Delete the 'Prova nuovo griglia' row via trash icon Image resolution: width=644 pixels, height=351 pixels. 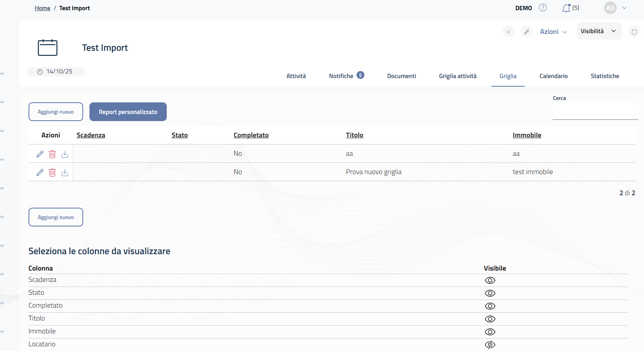[52, 173]
